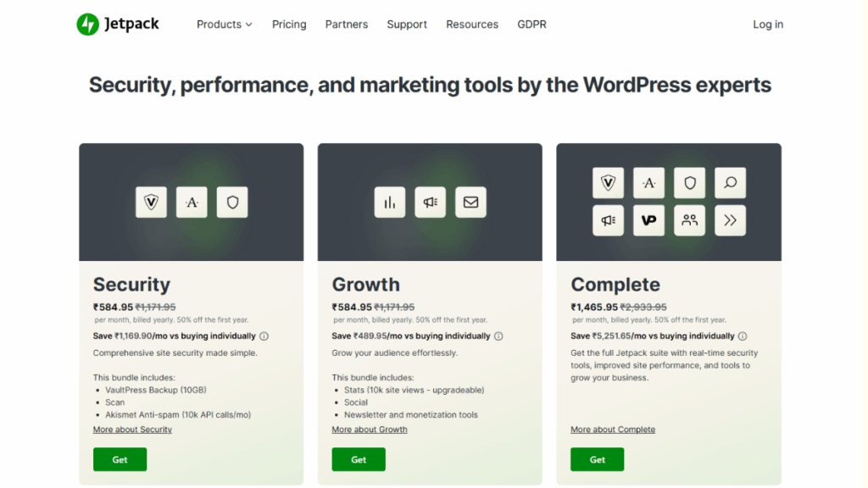This screenshot has height=488, width=868.
Task: Click the Newsletter envelope icon in Growth card
Action: [x=470, y=202]
